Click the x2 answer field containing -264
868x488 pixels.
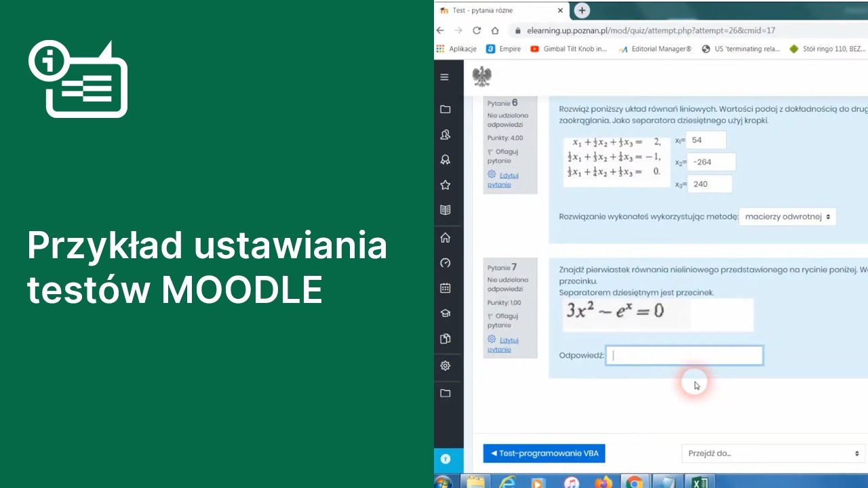(711, 162)
